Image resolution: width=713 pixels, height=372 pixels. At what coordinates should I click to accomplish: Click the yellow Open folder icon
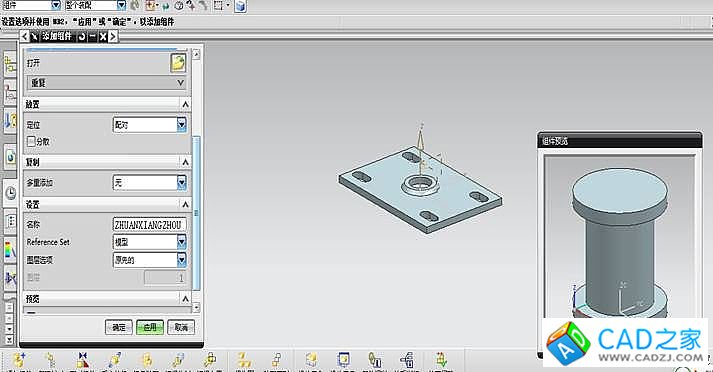[x=178, y=63]
